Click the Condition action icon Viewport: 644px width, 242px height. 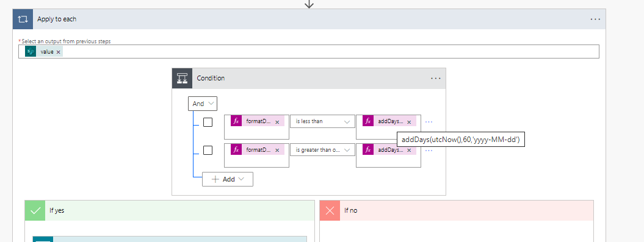click(x=182, y=79)
